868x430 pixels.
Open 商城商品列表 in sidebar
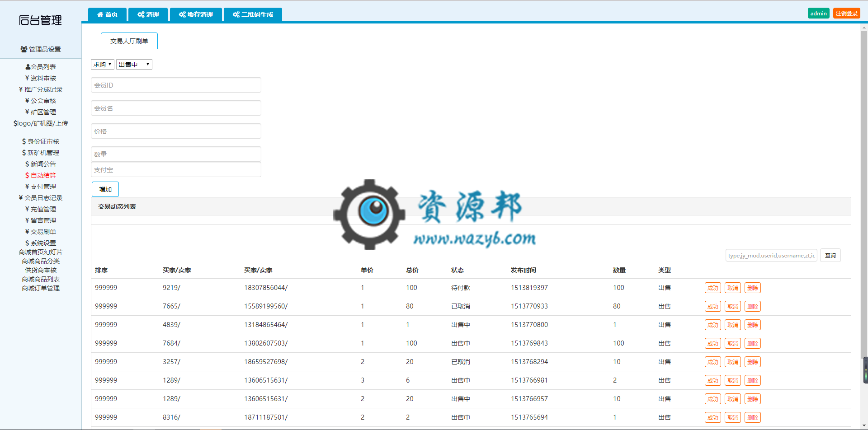(x=41, y=279)
